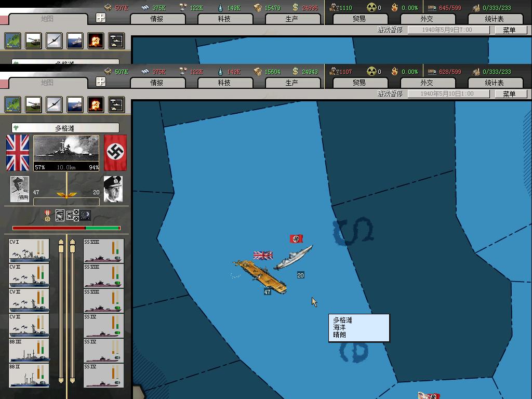Select tank map mode icon in upper strip
Image resolution: width=532 pixels, height=399 pixels.
pyautogui.click(x=34, y=41)
